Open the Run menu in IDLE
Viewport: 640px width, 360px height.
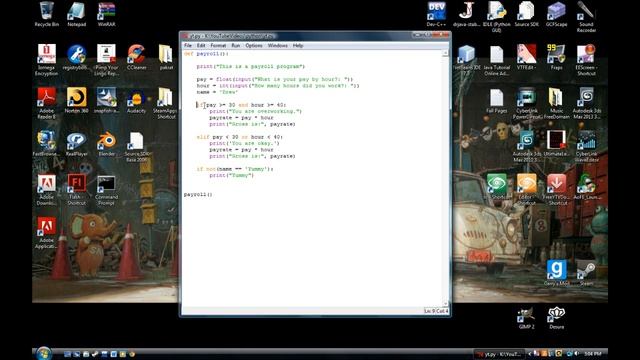coord(236,45)
